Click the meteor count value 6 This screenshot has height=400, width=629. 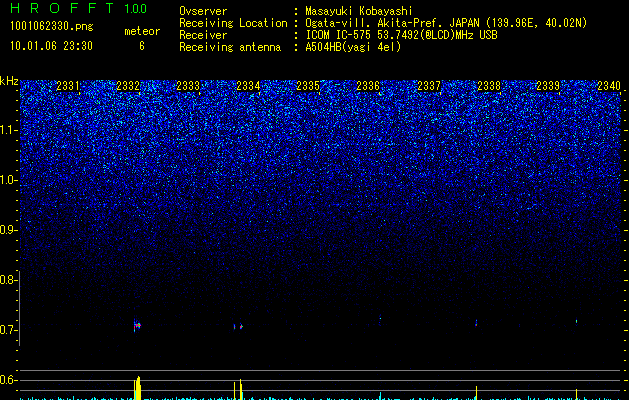click(x=142, y=46)
